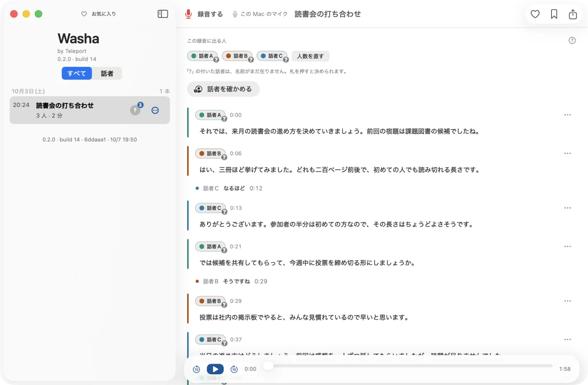Bookmark this recording
The image size is (588, 385).
[554, 14]
